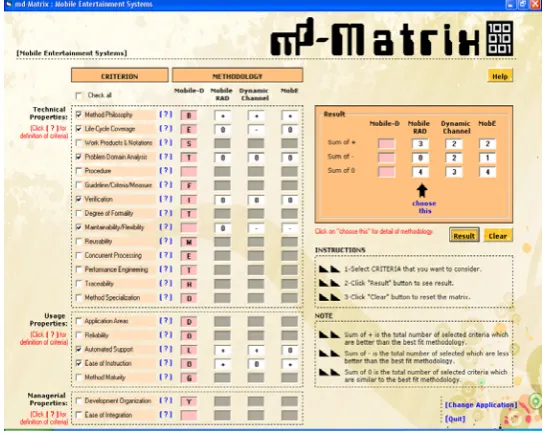
Task: Click the md-Matrix window title icon
Action: [x=9, y=5]
